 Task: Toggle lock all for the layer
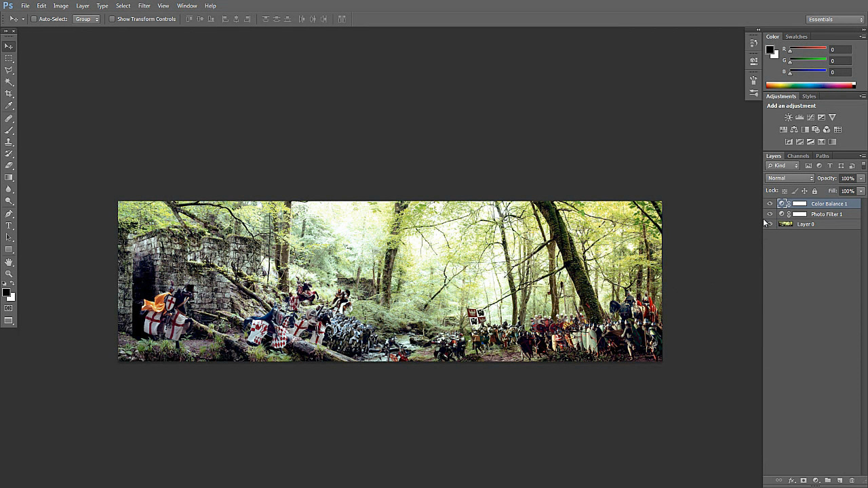(814, 191)
